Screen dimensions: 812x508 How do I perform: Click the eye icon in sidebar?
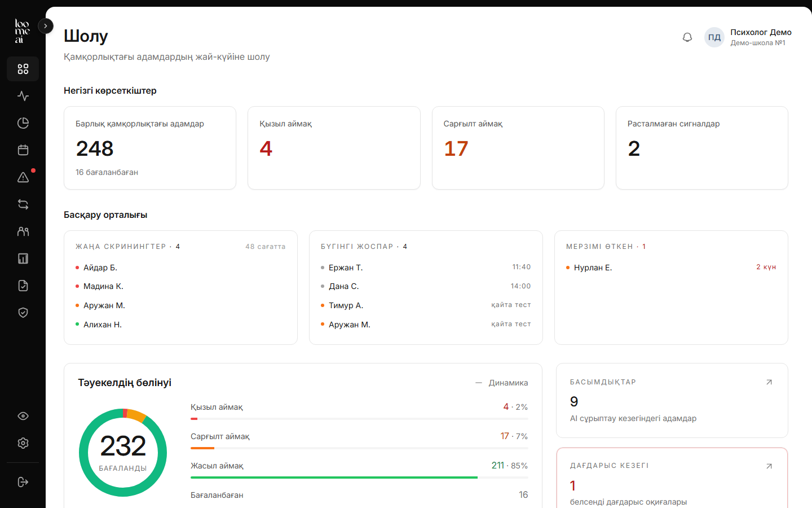tap(23, 416)
